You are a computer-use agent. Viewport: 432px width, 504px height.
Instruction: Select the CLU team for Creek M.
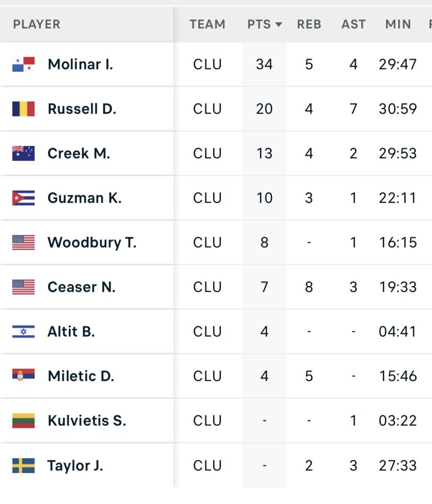207,154
